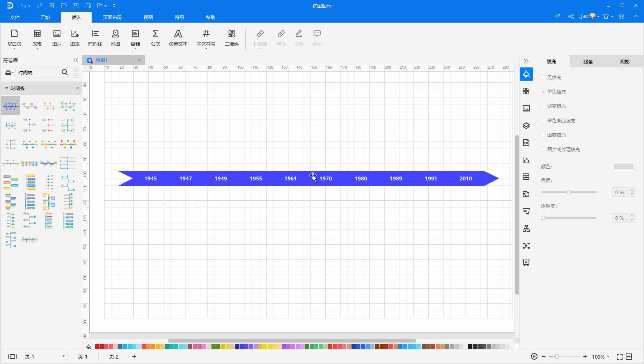Open the presentation play icon in status bar
Screen dimensions: 644x364
(x=534, y=357)
